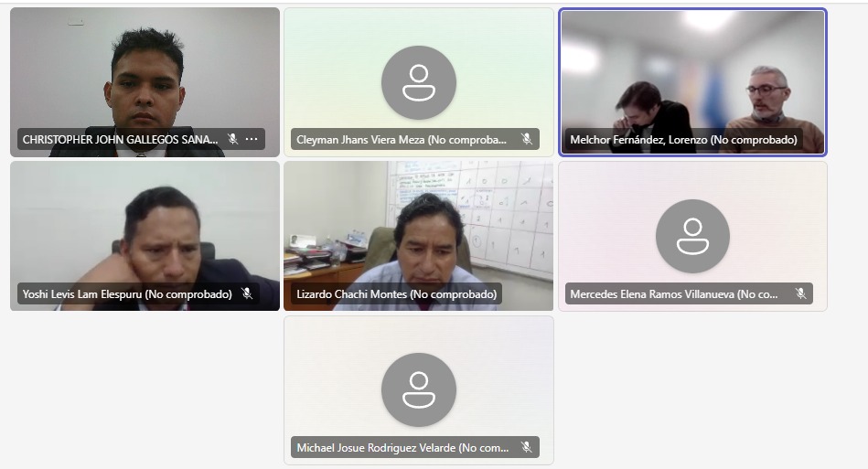Click Cleyman Jhans Viera Meza's avatar placeholder

click(x=419, y=82)
